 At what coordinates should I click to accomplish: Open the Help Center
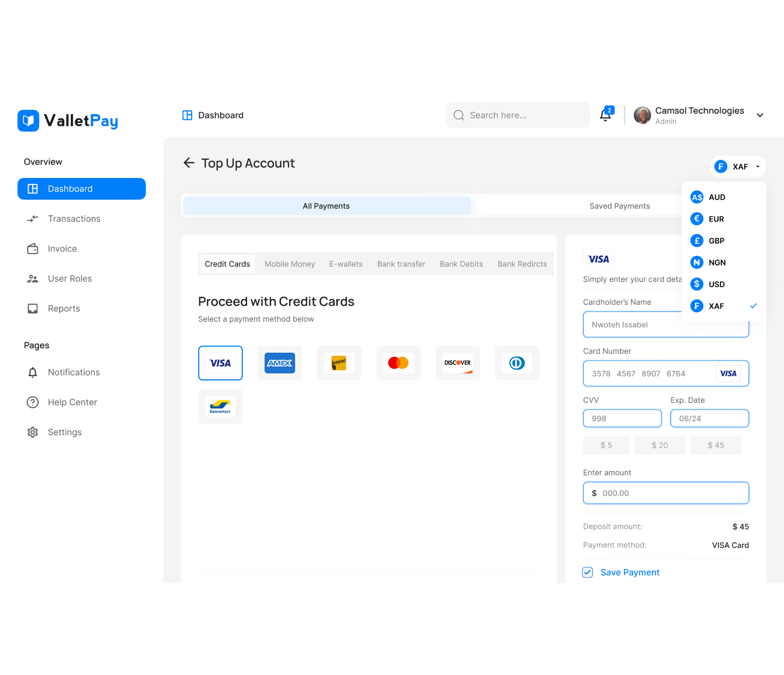click(x=72, y=402)
